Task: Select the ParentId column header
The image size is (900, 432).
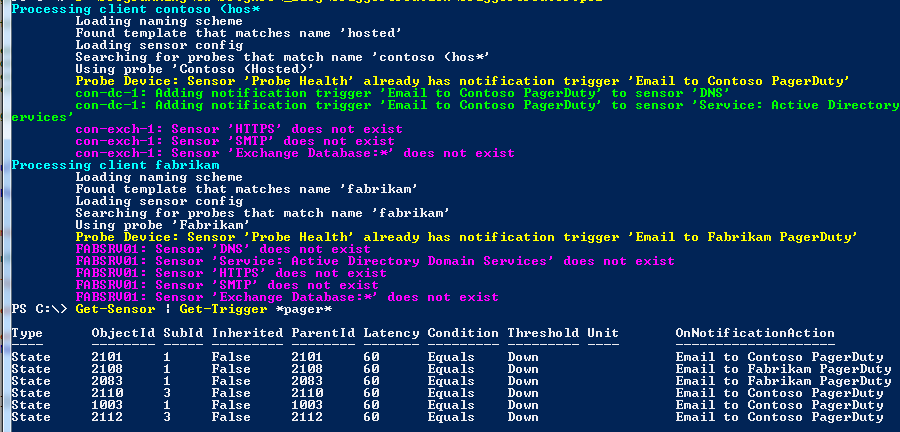Action: [323, 333]
